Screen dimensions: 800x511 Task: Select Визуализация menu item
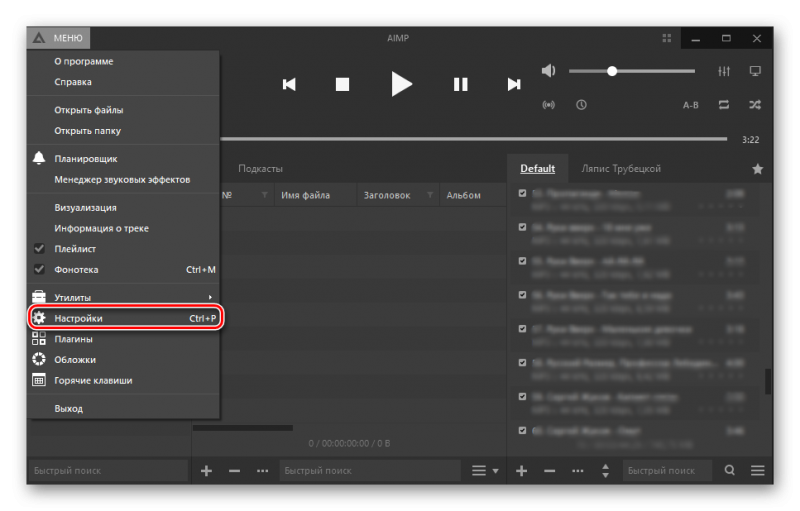click(123, 208)
